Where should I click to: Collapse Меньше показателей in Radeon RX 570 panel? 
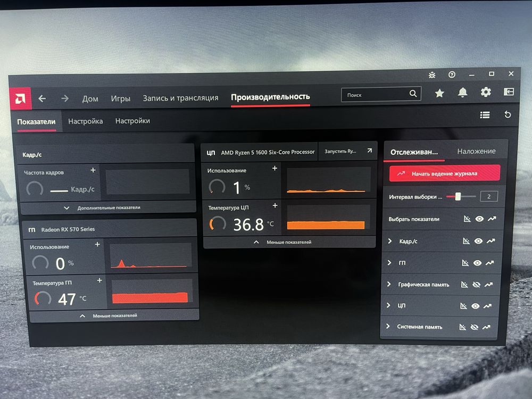(x=114, y=315)
